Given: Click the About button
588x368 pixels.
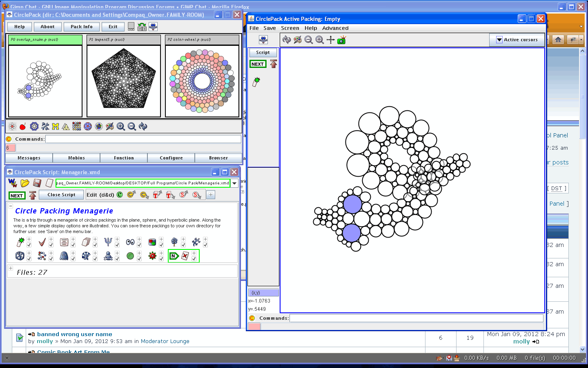Looking at the screenshot, I should (x=47, y=27).
